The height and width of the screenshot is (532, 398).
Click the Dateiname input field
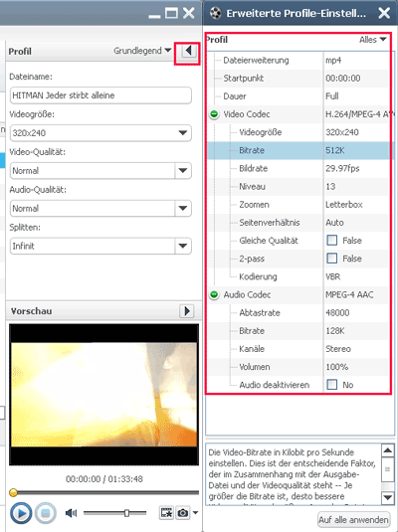[x=100, y=95]
